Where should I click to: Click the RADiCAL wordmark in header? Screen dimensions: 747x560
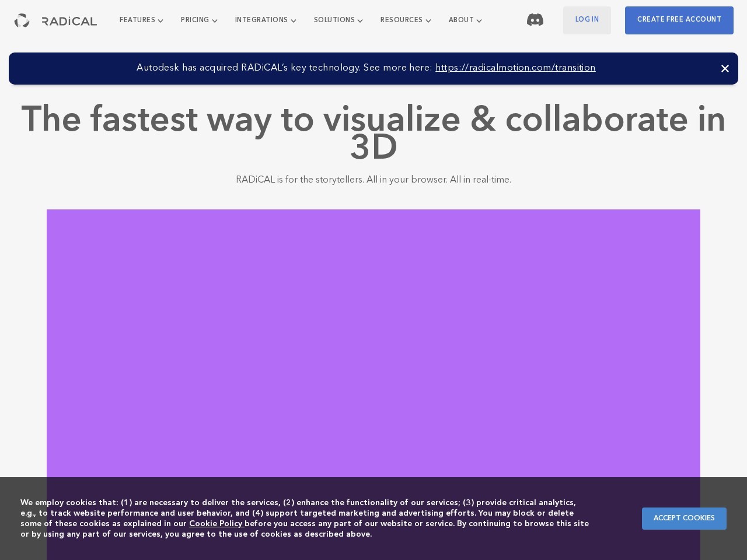[x=69, y=21]
